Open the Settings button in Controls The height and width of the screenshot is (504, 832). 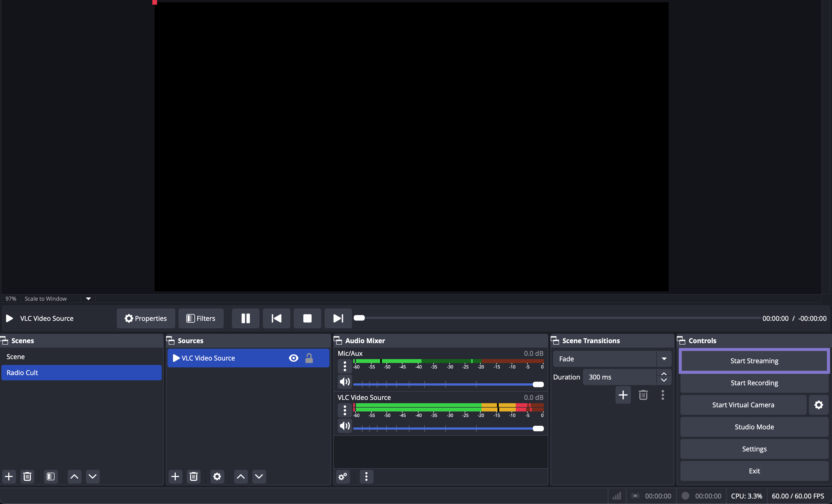pyautogui.click(x=754, y=449)
